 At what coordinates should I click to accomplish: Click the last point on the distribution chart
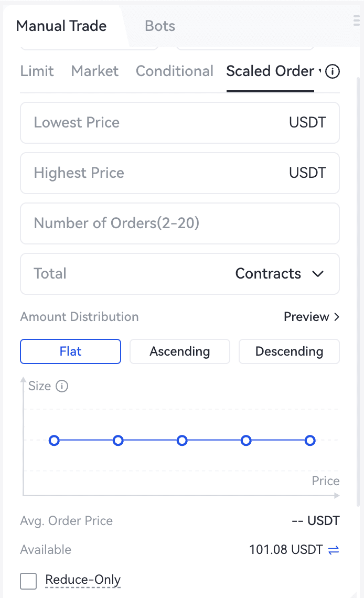point(310,440)
